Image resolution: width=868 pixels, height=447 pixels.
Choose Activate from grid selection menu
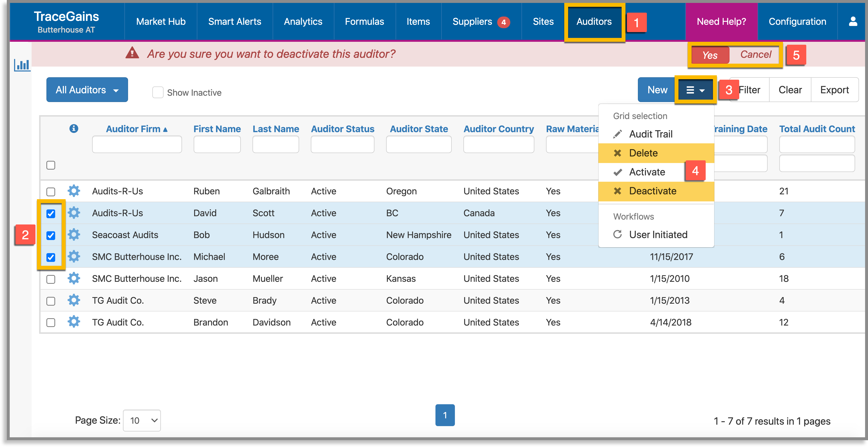656,172
